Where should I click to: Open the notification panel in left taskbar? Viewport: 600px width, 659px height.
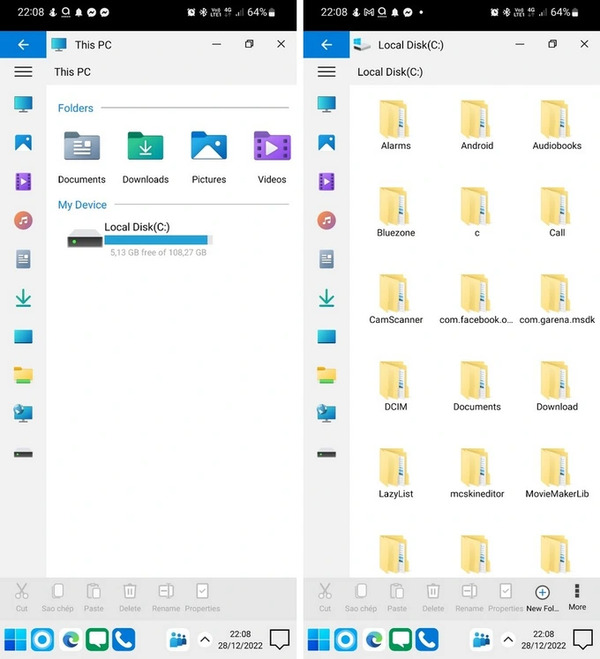279,639
